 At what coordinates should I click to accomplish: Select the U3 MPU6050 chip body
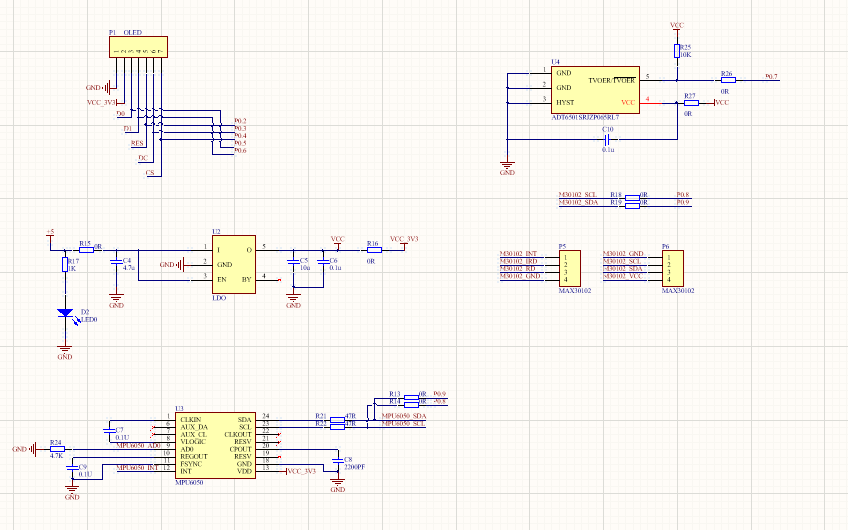[x=215, y=446]
